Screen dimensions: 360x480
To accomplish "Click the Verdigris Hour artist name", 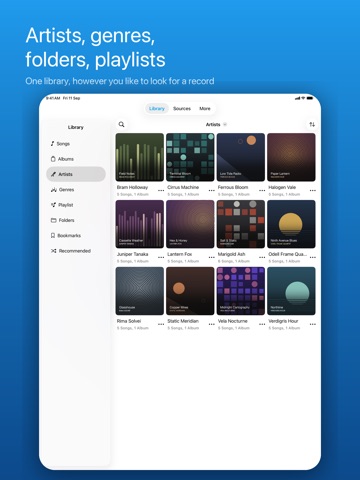I will tap(283, 321).
